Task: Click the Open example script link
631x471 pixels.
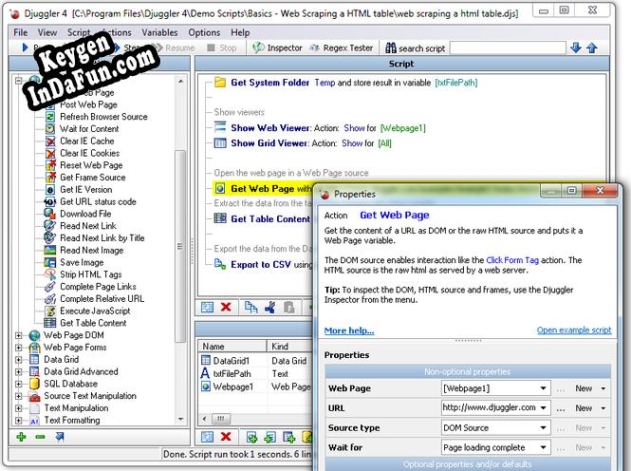Action: [574, 330]
